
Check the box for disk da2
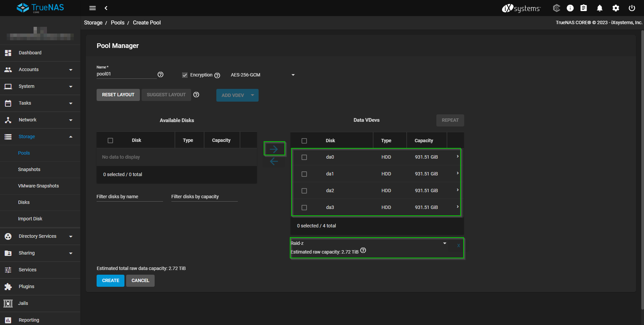click(304, 191)
